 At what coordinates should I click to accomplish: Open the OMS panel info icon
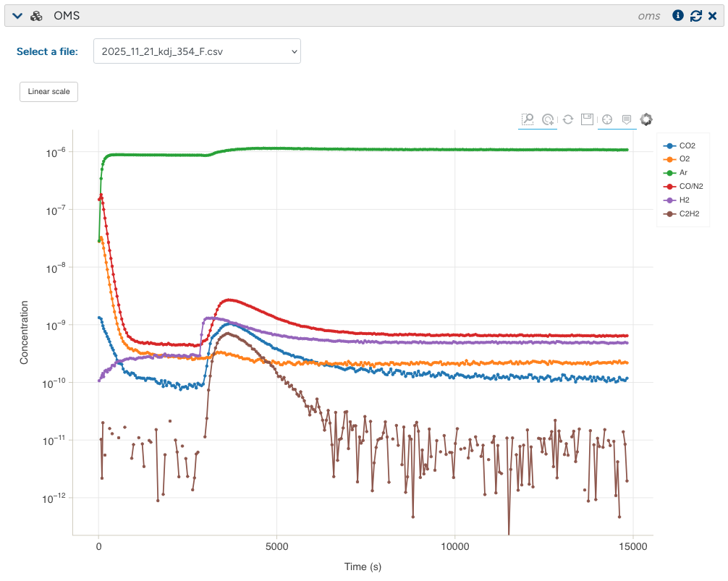coord(678,16)
